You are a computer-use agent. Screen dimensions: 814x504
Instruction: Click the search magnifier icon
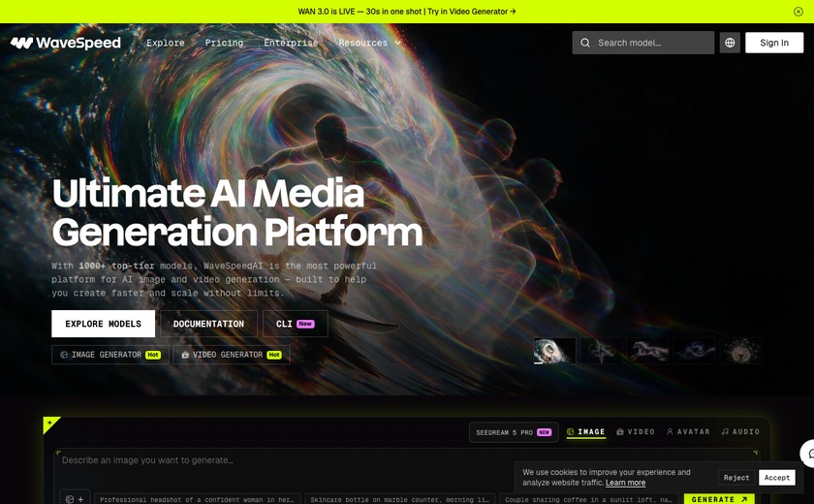coord(585,43)
